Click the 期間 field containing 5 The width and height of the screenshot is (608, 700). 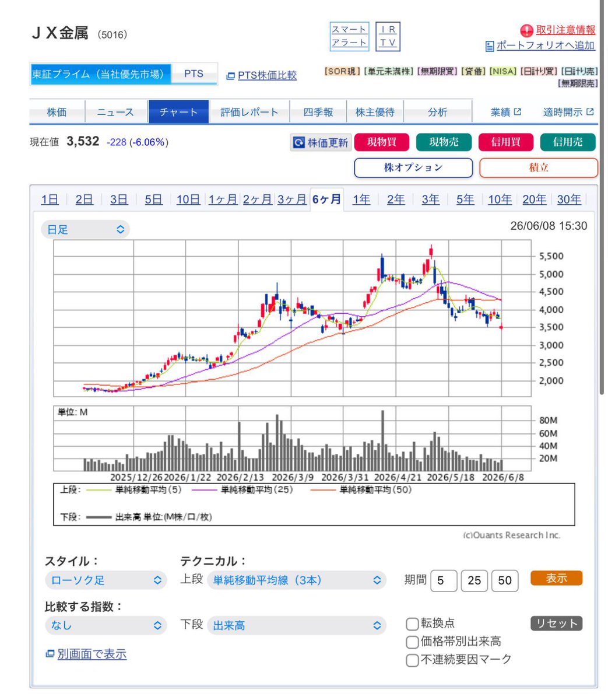coord(444,580)
